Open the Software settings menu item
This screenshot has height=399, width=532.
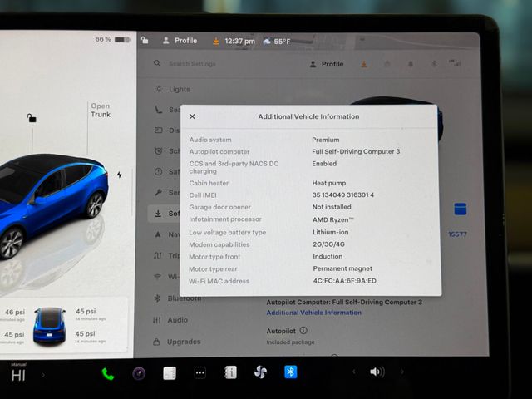tap(165, 214)
